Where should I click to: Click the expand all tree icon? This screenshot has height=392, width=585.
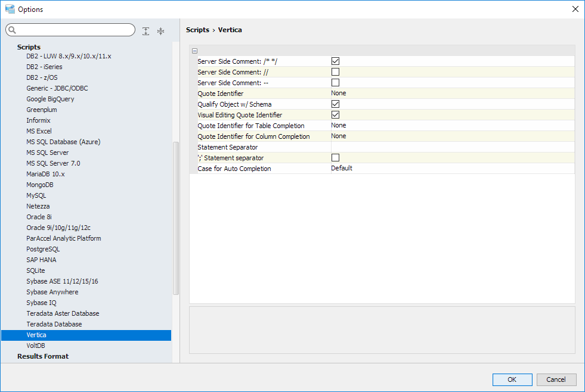146,31
